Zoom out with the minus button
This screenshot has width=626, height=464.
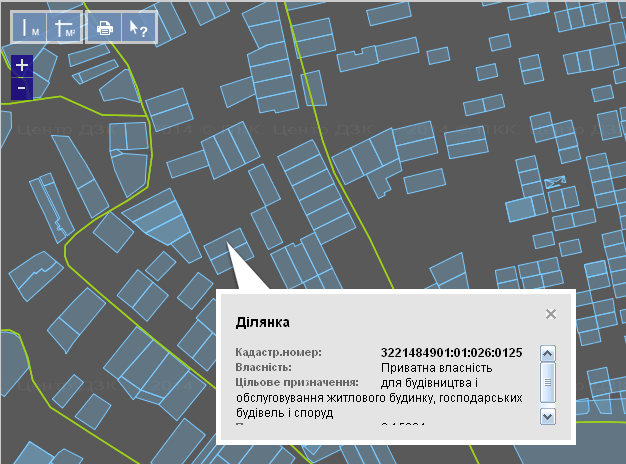[x=22, y=88]
